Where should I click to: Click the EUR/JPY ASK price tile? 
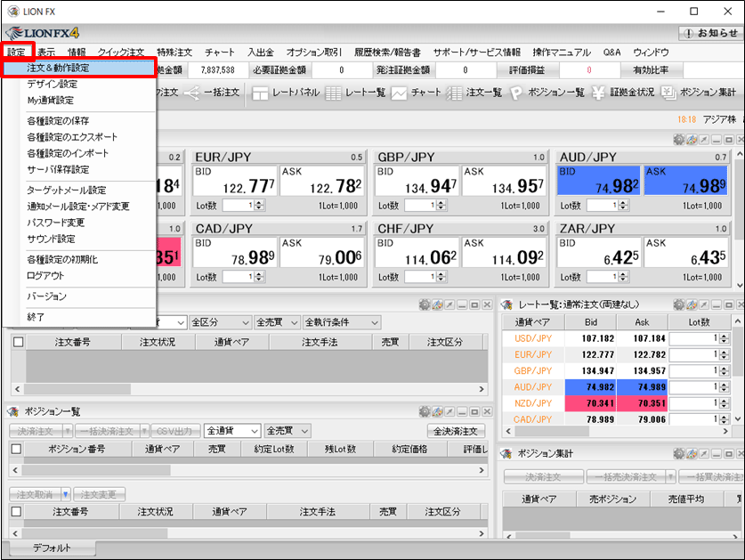coord(322,181)
